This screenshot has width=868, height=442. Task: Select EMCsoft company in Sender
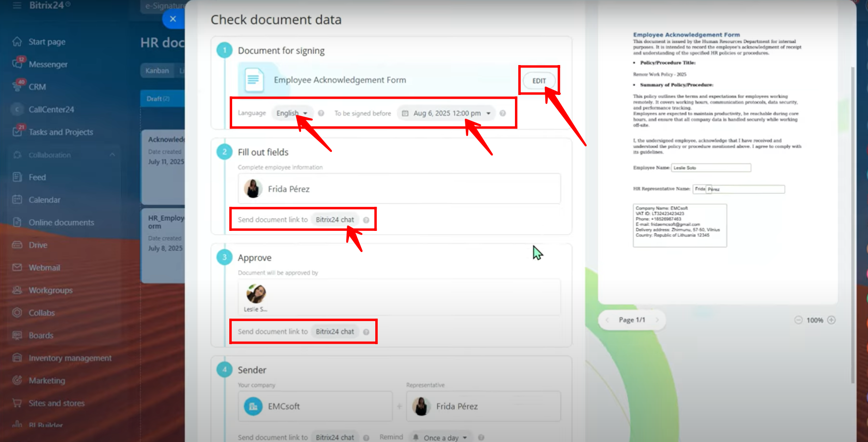click(316, 406)
